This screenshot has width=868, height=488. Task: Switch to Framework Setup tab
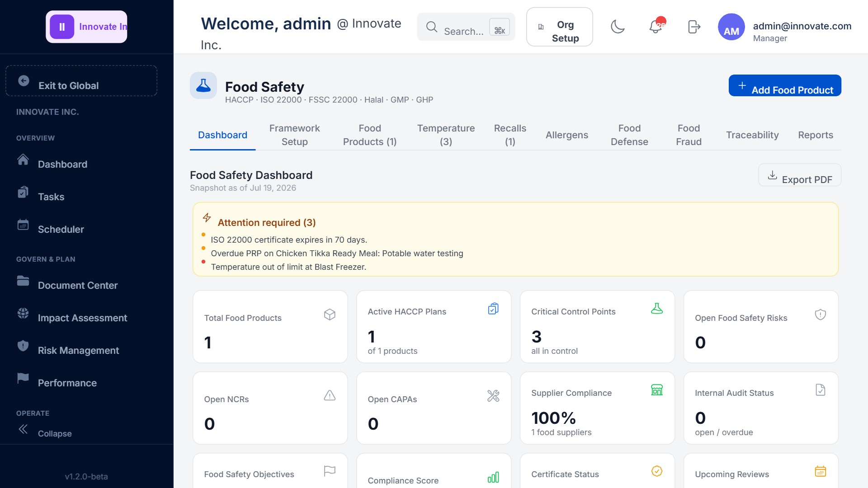coord(294,135)
